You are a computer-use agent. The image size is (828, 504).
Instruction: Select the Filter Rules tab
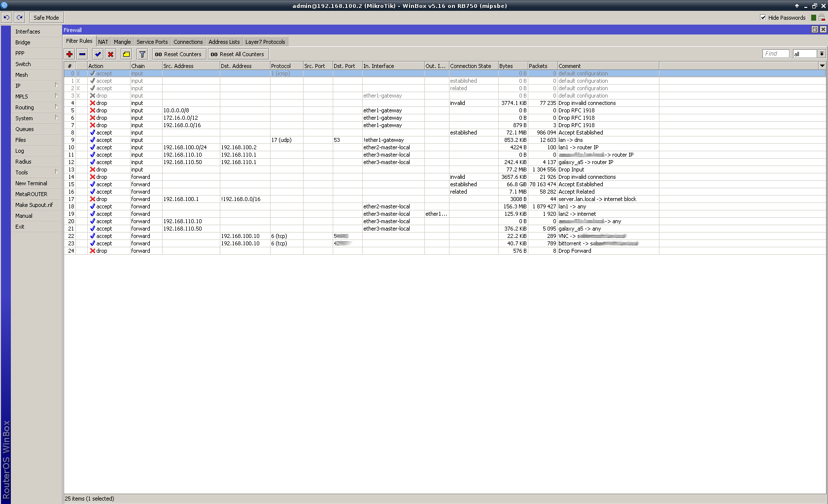tap(79, 41)
